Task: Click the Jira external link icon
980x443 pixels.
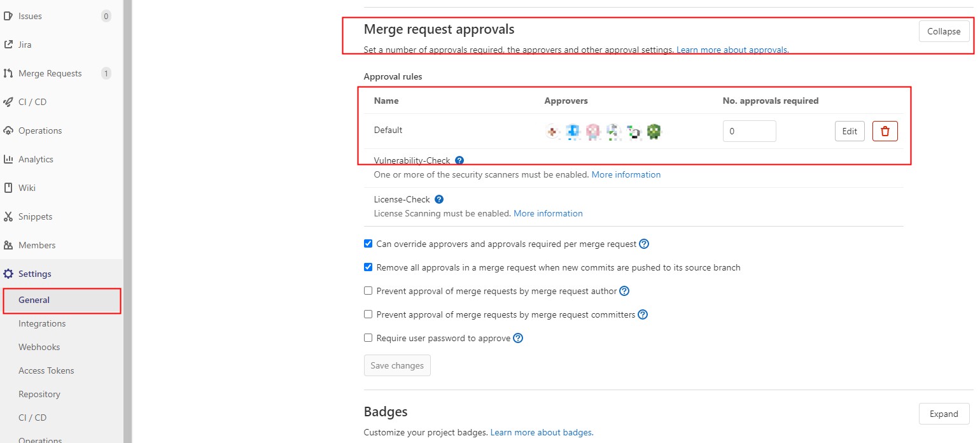Action: tap(8, 45)
